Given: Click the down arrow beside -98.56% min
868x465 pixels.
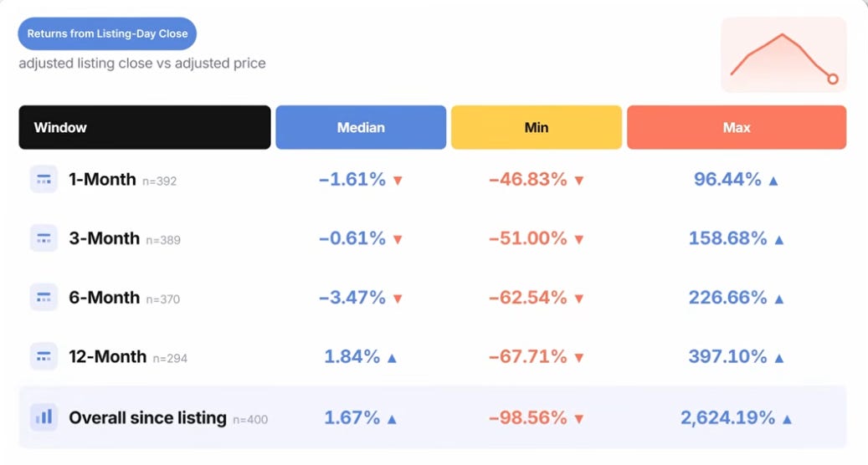Looking at the screenshot, I should click(x=579, y=419).
